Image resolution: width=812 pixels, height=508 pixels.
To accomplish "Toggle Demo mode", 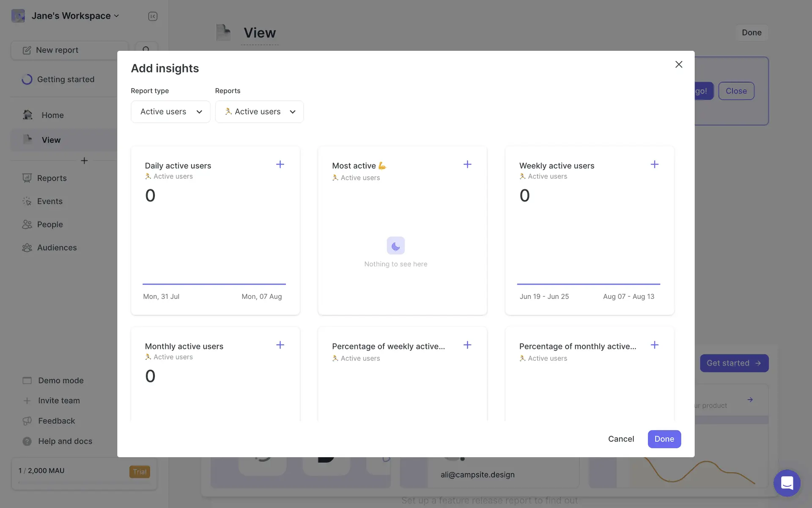I will point(60,381).
